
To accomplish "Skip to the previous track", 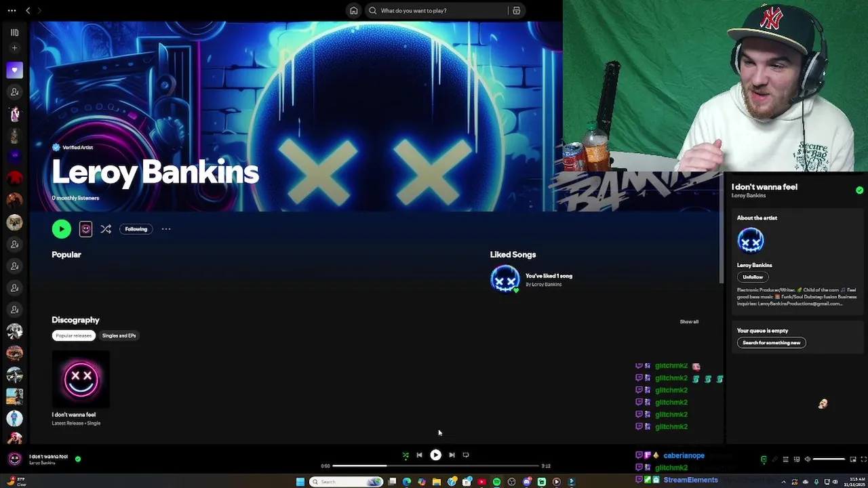I will pos(419,455).
